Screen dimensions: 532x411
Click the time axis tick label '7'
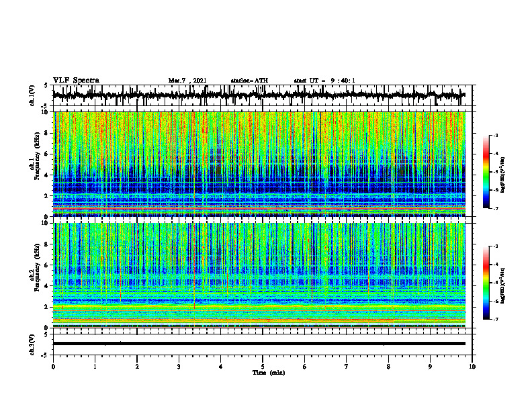pos(347,367)
